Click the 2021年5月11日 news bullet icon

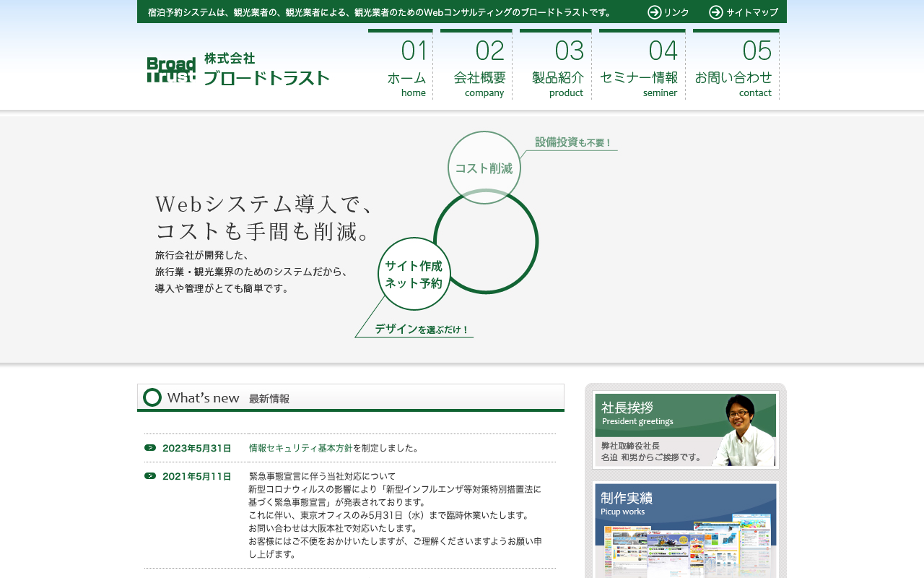point(150,475)
